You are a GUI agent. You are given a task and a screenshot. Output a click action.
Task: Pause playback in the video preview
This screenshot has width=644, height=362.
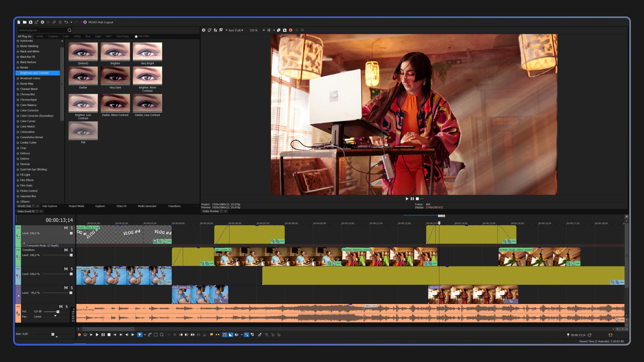[x=412, y=198]
